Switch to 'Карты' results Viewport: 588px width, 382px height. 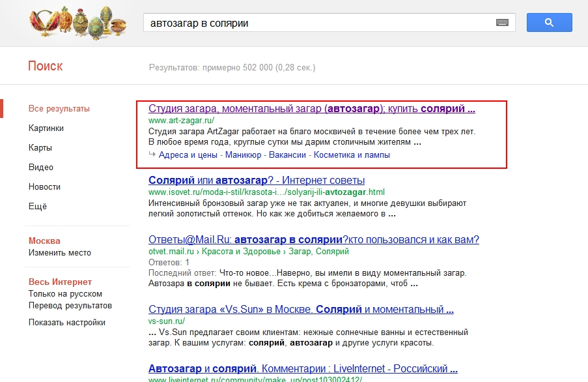[x=40, y=148]
